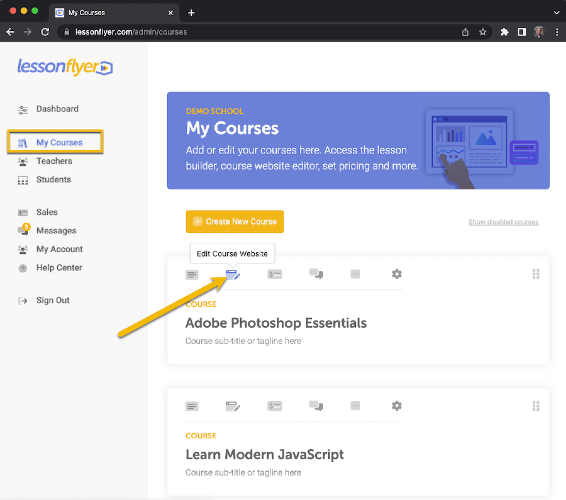Click the DEMO SCHOOL label in banner
Screen dimensions: 566x500
point(214,111)
